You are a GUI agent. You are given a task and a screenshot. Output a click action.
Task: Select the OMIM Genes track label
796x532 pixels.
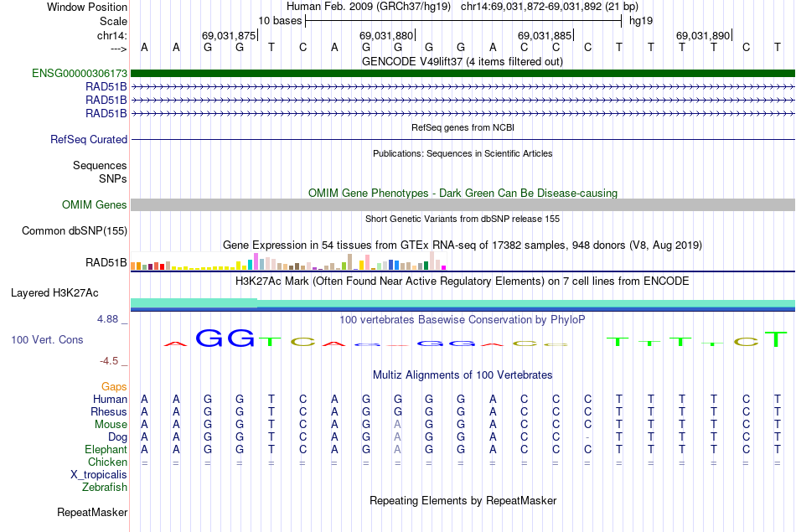pos(94,204)
